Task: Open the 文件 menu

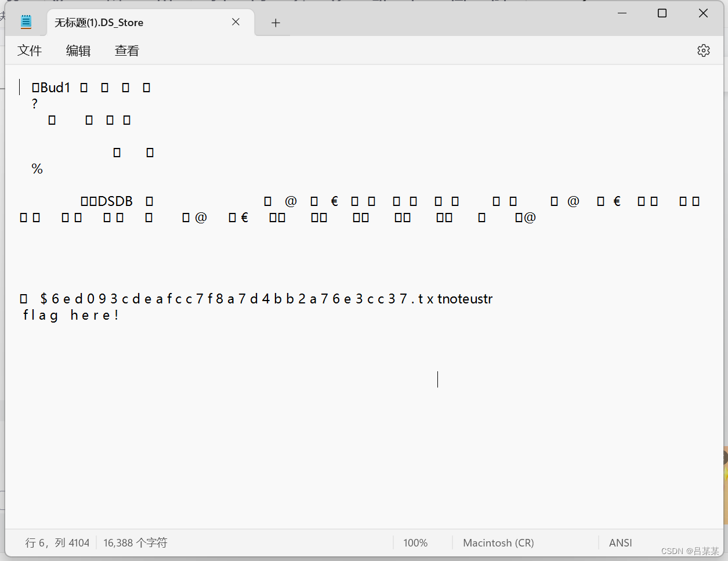Action: (x=30, y=51)
